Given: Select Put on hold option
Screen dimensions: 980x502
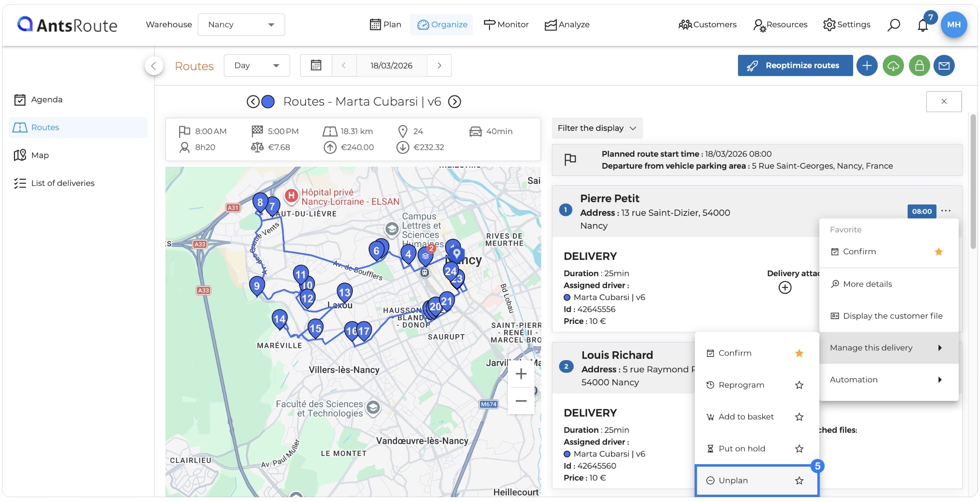Looking at the screenshot, I should click(x=742, y=449).
